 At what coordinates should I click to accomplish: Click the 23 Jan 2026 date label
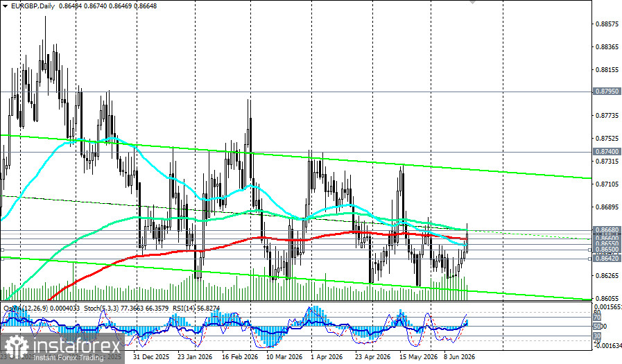click(x=195, y=357)
